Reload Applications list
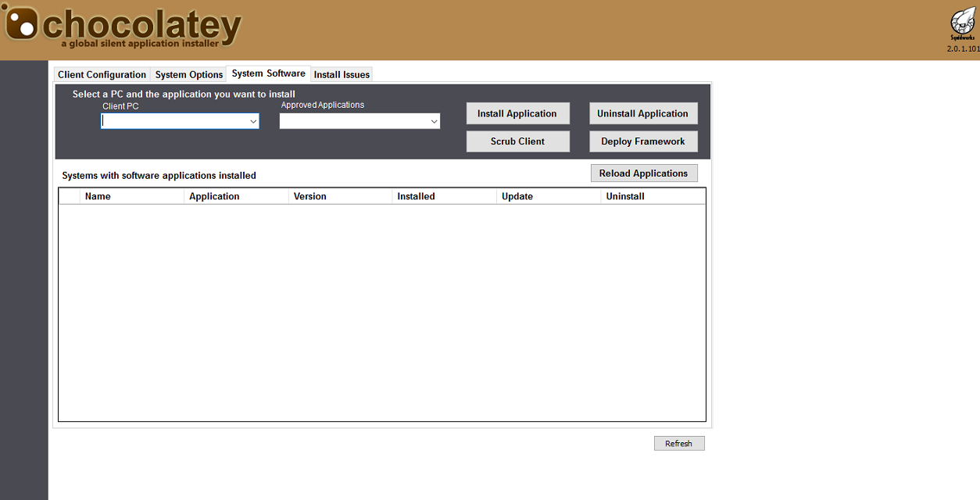 coord(643,173)
